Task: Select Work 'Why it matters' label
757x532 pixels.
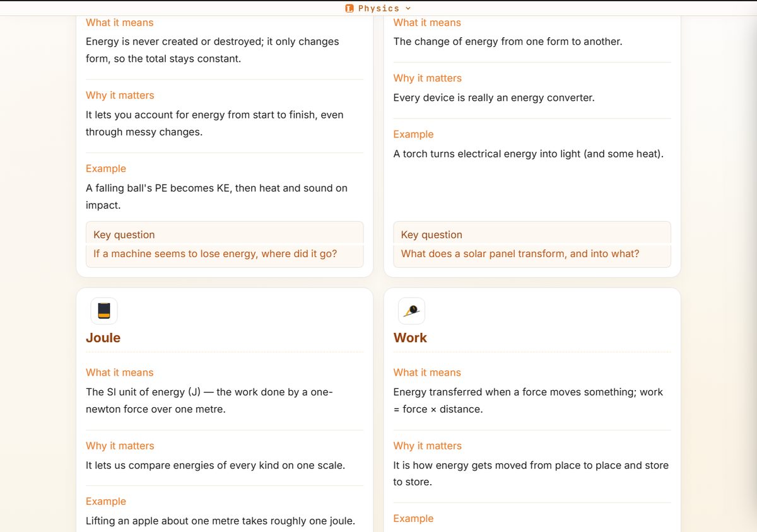Action: point(427,446)
